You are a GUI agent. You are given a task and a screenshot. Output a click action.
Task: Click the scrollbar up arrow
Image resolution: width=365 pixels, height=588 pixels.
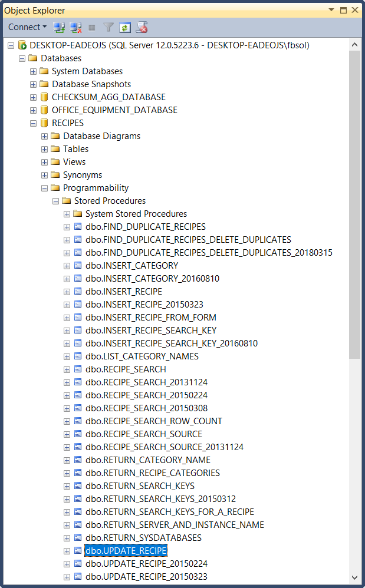(354, 45)
